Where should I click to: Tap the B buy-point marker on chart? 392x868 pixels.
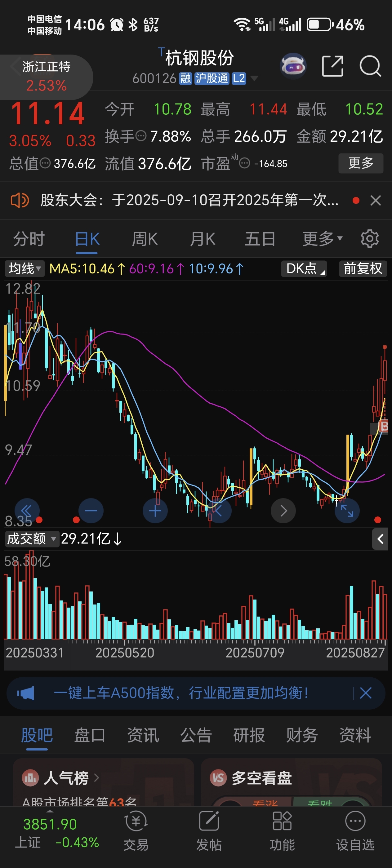[x=384, y=426]
